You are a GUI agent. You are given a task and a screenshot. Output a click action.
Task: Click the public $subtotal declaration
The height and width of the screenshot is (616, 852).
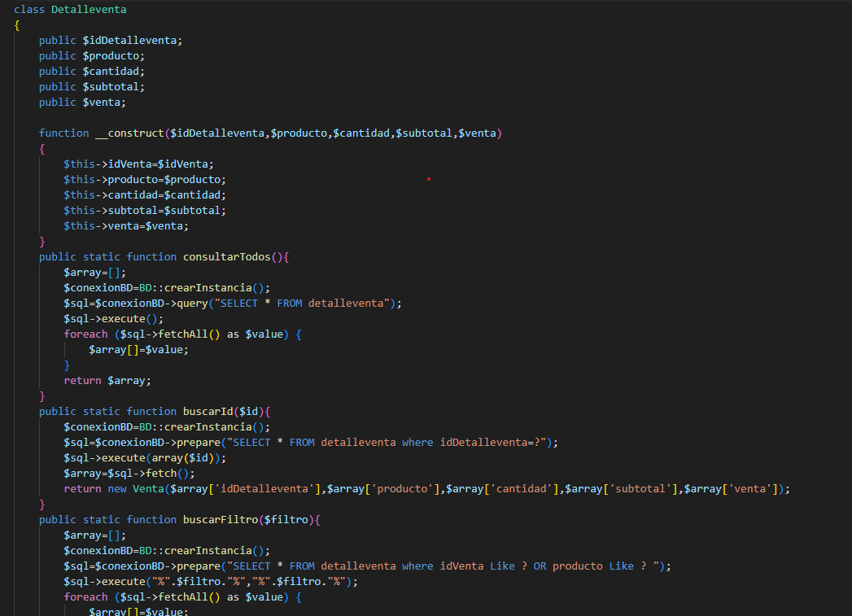pyautogui.click(x=92, y=87)
